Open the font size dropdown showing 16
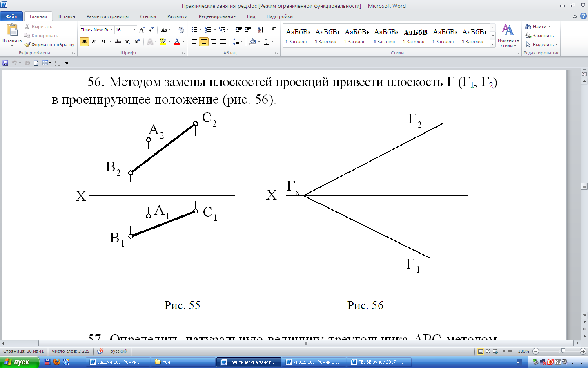Viewport: 588px width, 368px height. 134,30
